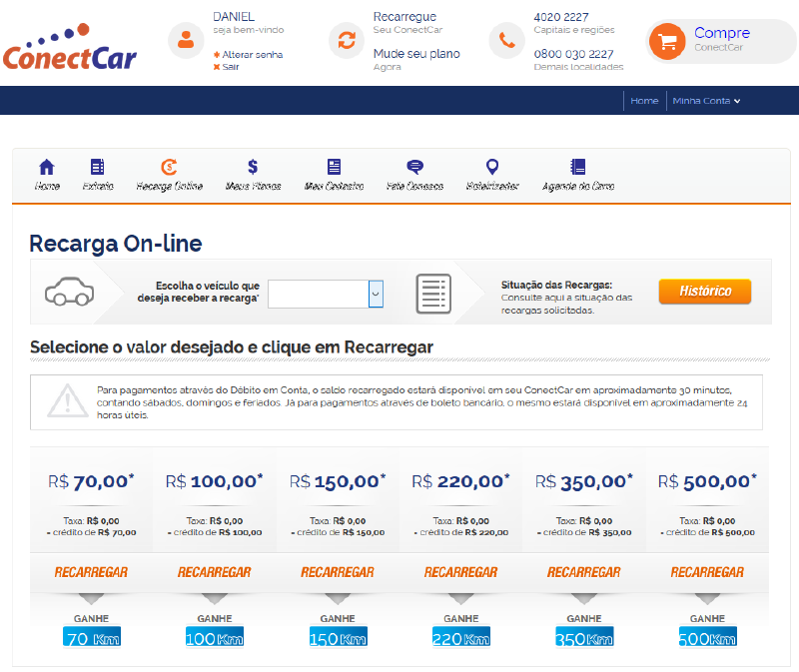799x672 pixels.
Task: Click the phone handset icon
Action: click(x=506, y=40)
